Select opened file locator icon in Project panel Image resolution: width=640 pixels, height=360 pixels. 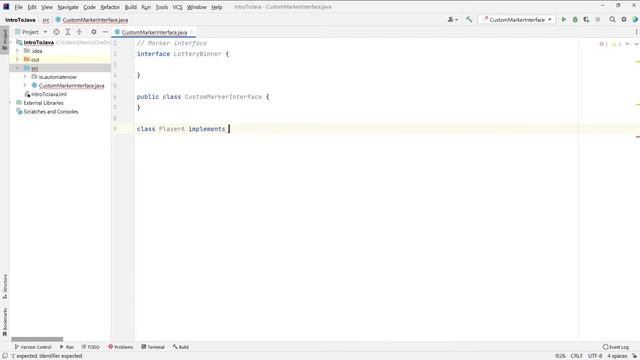pos(56,32)
